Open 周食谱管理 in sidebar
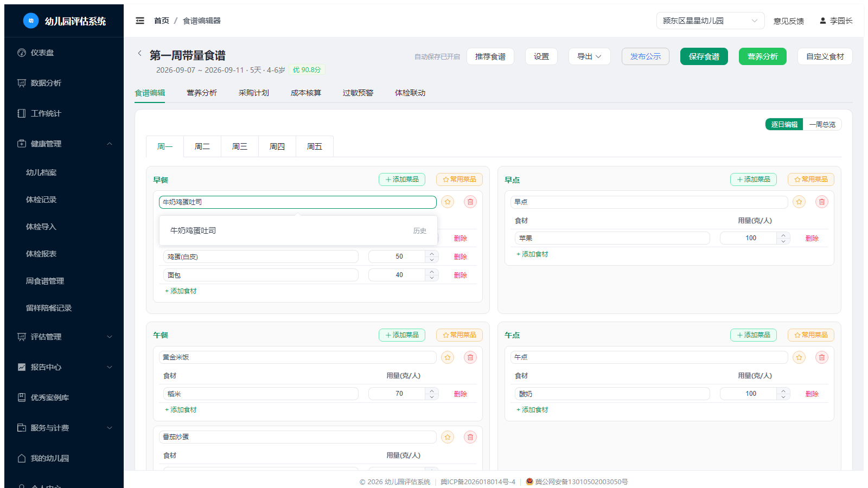Viewport: 868px width, 488px height. pyautogui.click(x=64, y=281)
